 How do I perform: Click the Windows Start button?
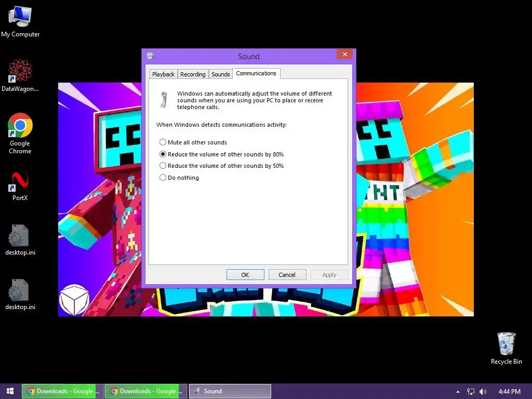[x=10, y=391]
